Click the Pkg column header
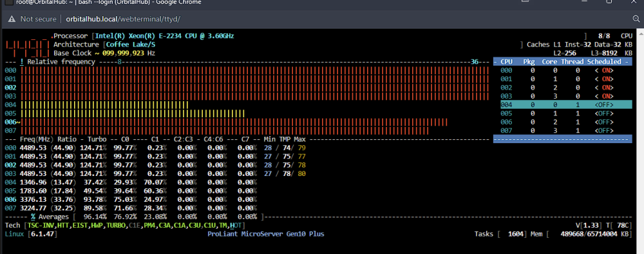644x254 pixels. point(529,62)
